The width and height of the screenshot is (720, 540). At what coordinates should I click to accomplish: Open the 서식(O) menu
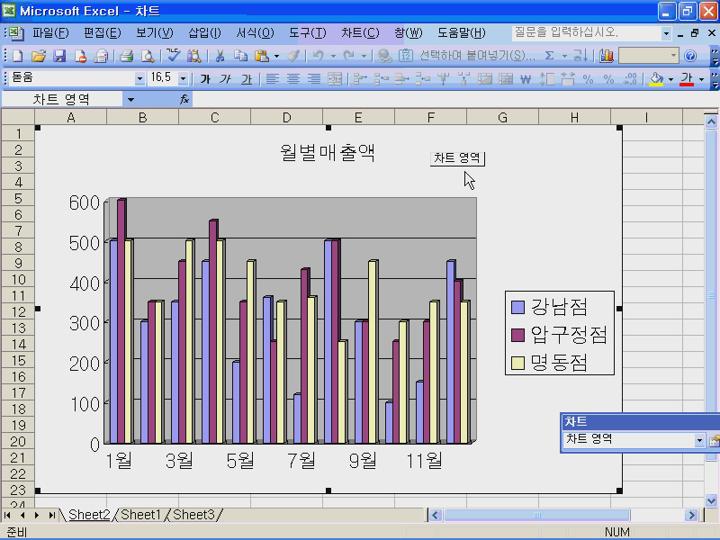255,33
